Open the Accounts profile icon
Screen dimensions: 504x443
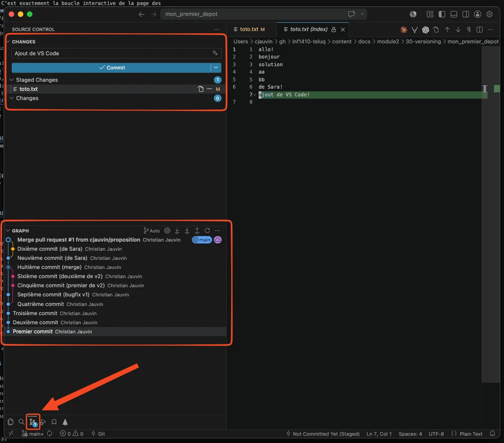click(x=477, y=14)
